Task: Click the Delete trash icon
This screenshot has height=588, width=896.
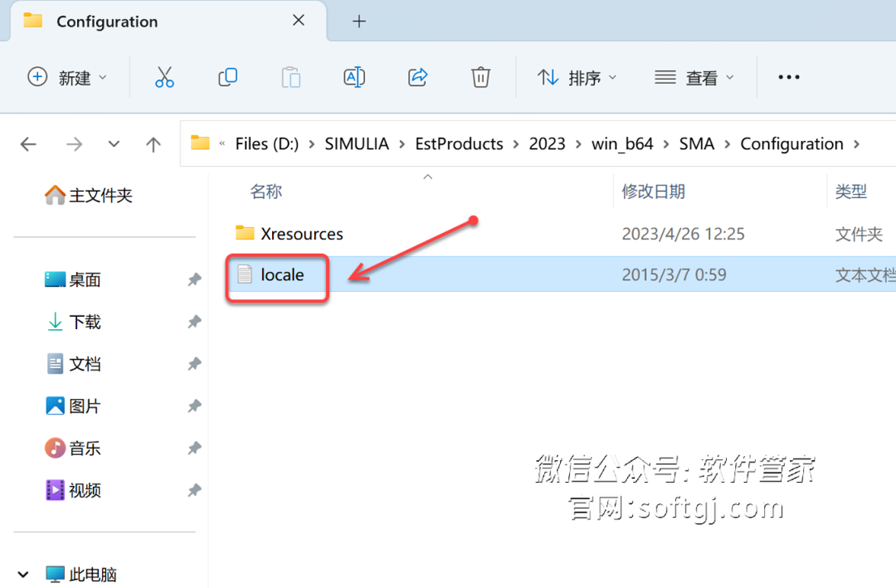Action: 481,78
